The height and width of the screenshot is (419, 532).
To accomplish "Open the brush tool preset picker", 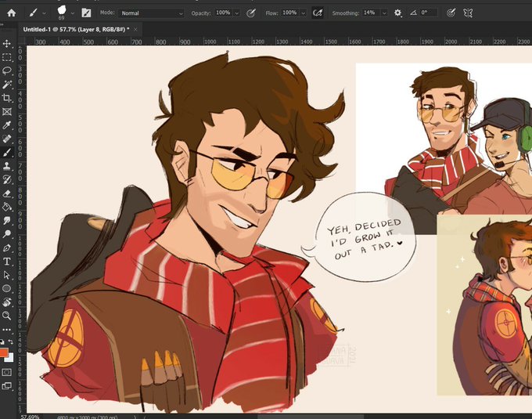I will click(33, 13).
